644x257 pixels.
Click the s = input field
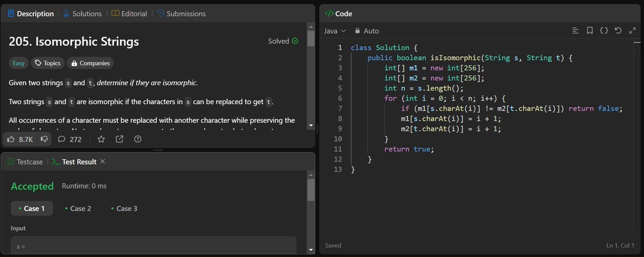click(x=153, y=245)
